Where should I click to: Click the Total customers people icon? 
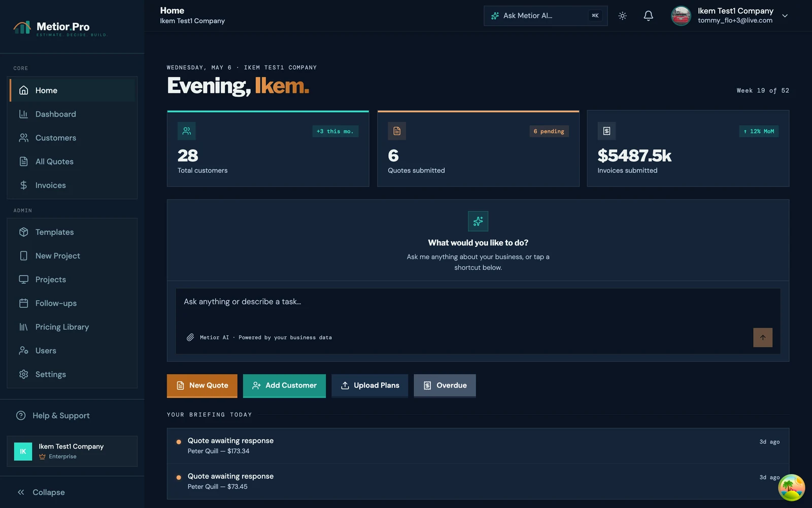click(x=187, y=131)
